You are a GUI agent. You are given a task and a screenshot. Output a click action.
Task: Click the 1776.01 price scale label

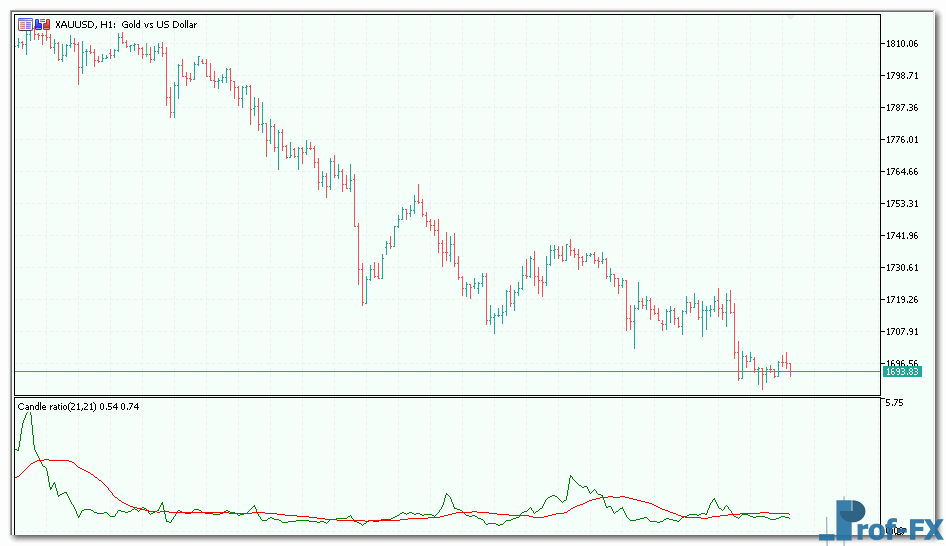click(x=901, y=140)
